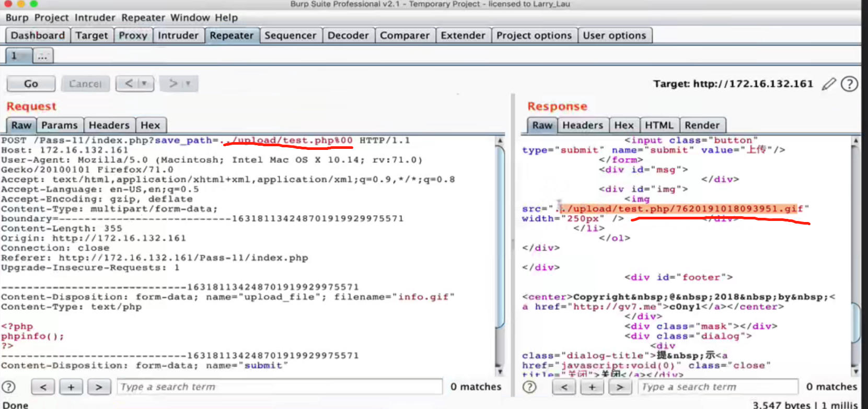Open the User options tab

click(615, 36)
